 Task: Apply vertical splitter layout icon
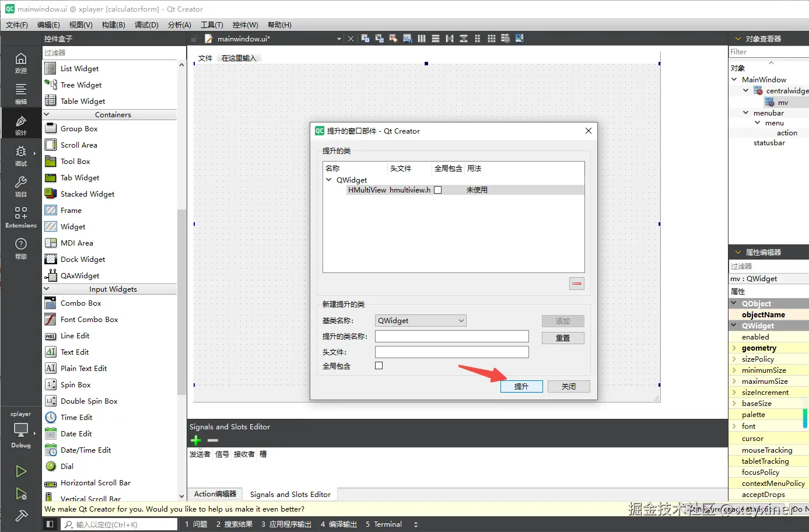(464, 38)
